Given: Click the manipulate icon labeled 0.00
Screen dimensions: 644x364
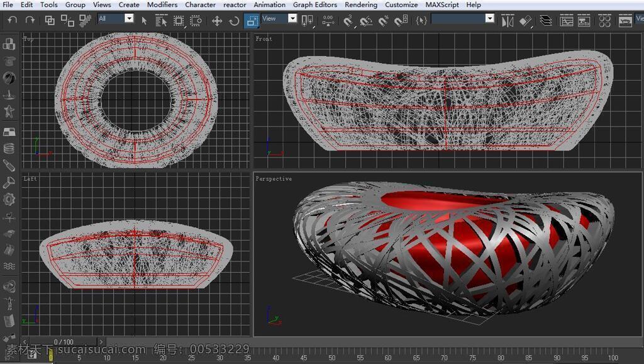Looking at the screenshot, I should pyautogui.click(x=328, y=21).
